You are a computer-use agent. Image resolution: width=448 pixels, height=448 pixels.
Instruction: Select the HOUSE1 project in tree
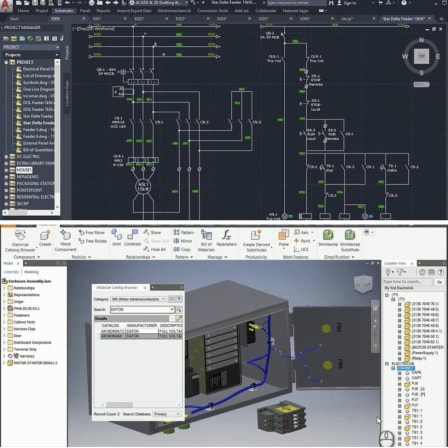tap(24, 170)
